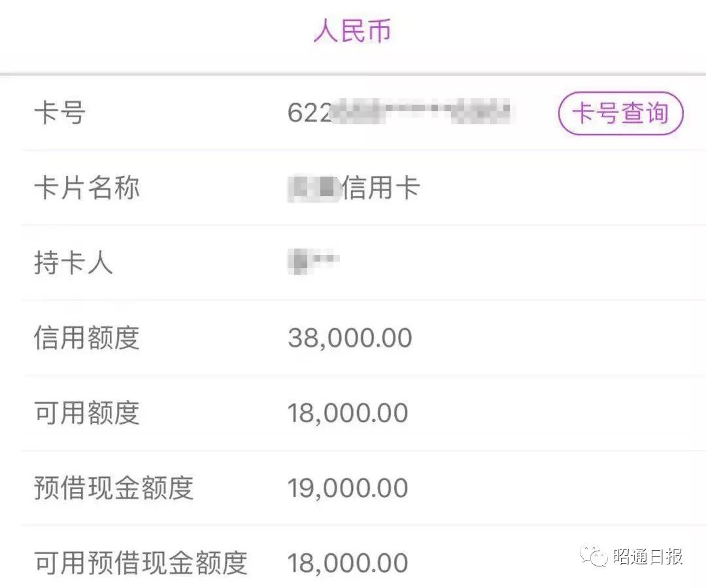Viewport: 706px width, 588px height.
Task: Click the 预借现金额度 label
Action: click(x=114, y=488)
